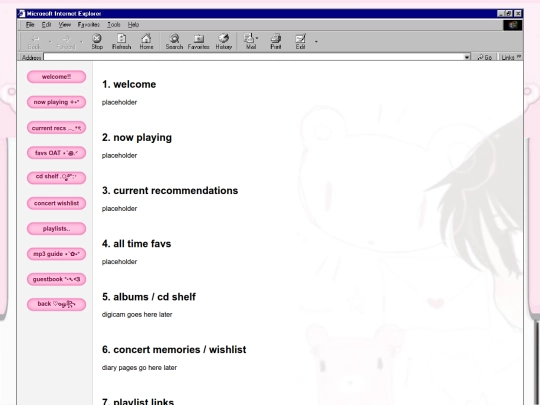Select the current recs sidebar button

tap(56, 128)
